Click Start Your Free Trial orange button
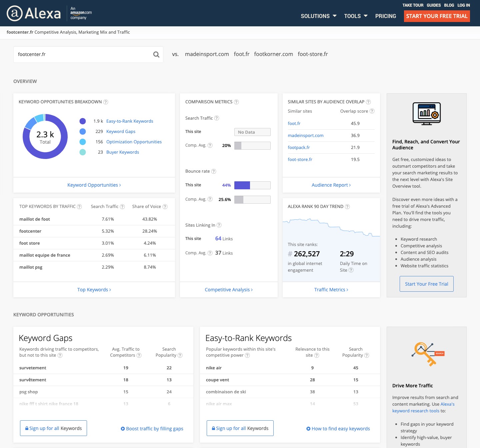Viewport: 480px width, 448px height. coord(437,16)
